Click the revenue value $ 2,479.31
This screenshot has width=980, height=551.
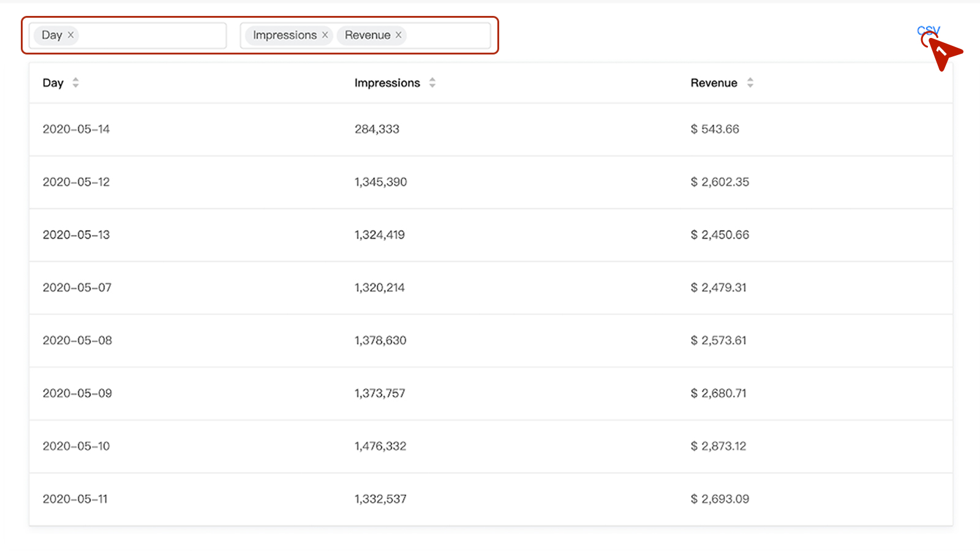point(718,287)
